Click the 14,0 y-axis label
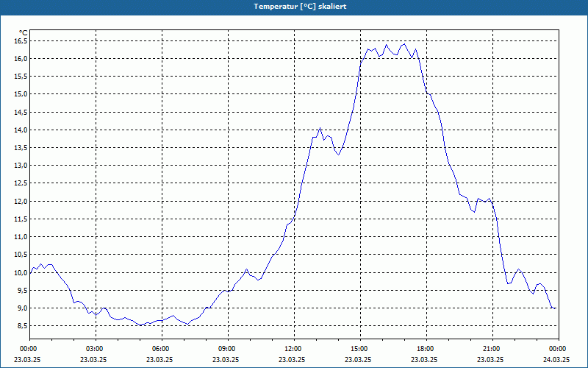This screenshot has width=588, height=368. (x=21, y=130)
